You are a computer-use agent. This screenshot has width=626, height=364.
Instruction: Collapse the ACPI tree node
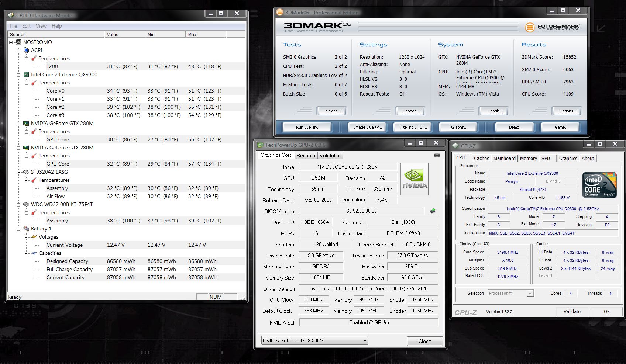coord(19,51)
